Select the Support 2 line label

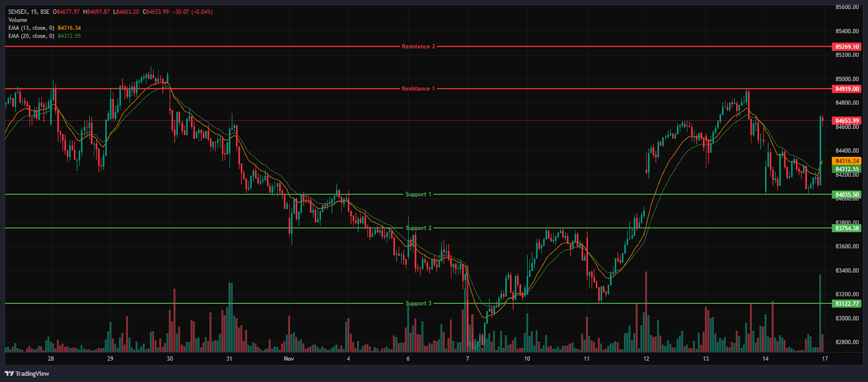click(x=418, y=228)
